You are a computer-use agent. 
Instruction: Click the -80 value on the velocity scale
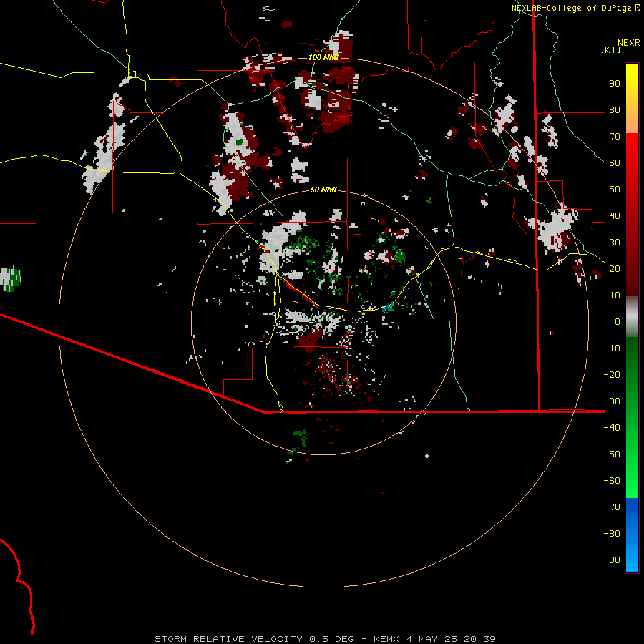[612, 534]
